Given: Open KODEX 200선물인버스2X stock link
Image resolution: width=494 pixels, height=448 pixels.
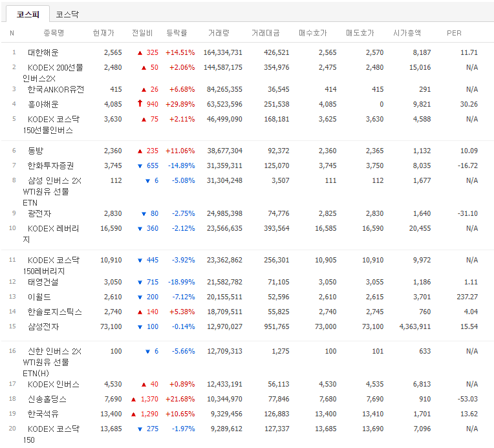Looking at the screenshot, I should (53, 73).
